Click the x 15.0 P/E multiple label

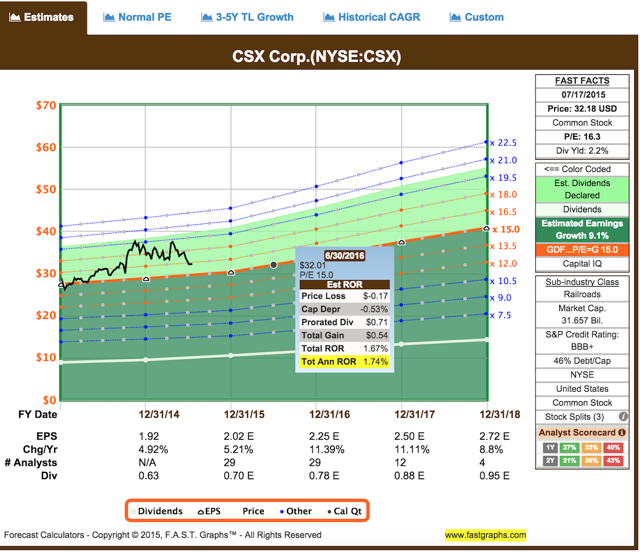(506, 229)
